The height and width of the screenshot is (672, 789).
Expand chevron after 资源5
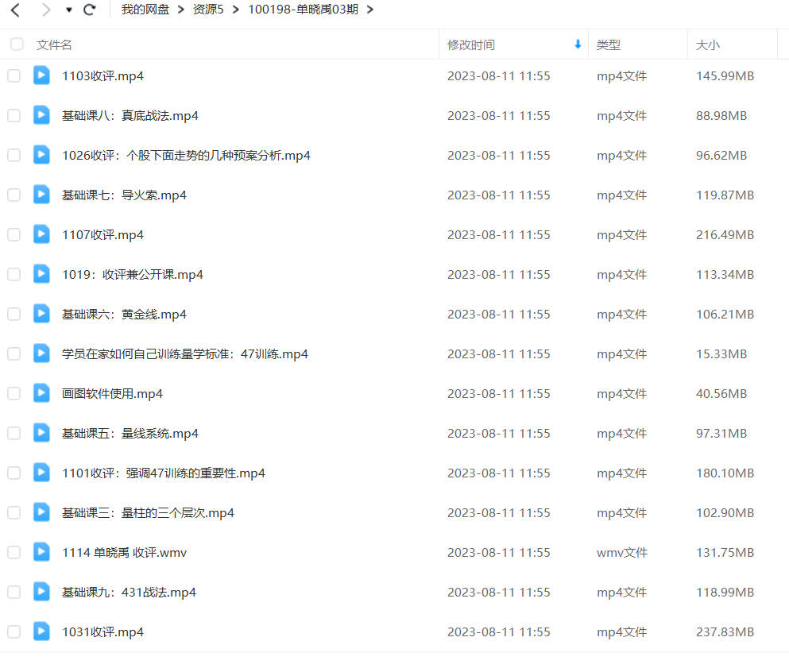click(x=235, y=10)
